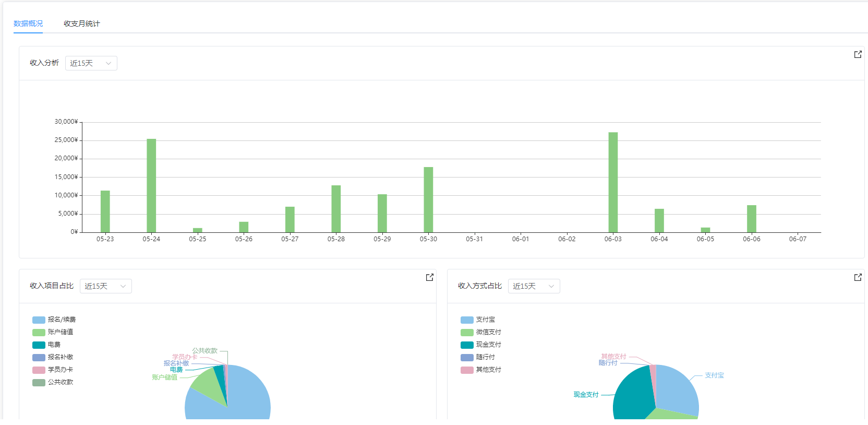
Task: Hide the 现金支付 series via its legend entry
Action: tap(481, 345)
